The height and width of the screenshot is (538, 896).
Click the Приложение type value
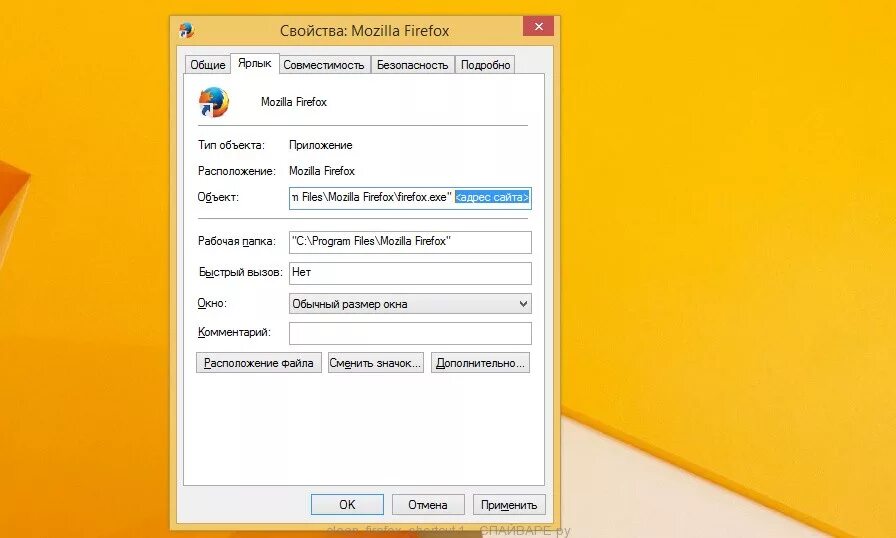321,145
